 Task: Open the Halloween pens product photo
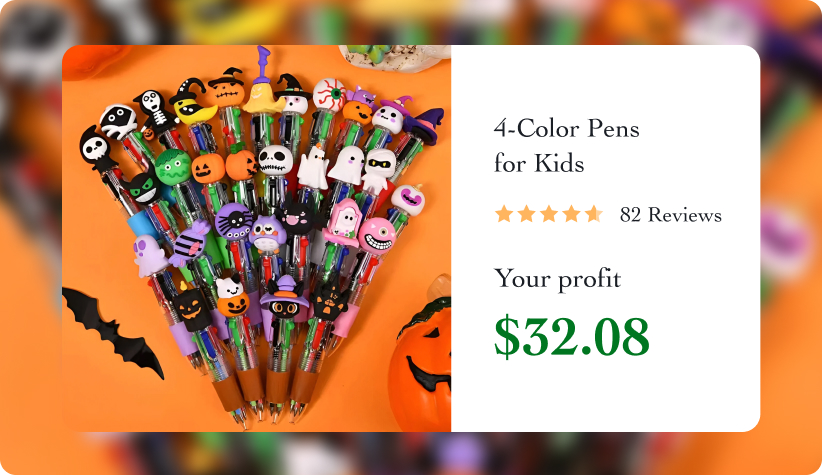click(x=256, y=239)
